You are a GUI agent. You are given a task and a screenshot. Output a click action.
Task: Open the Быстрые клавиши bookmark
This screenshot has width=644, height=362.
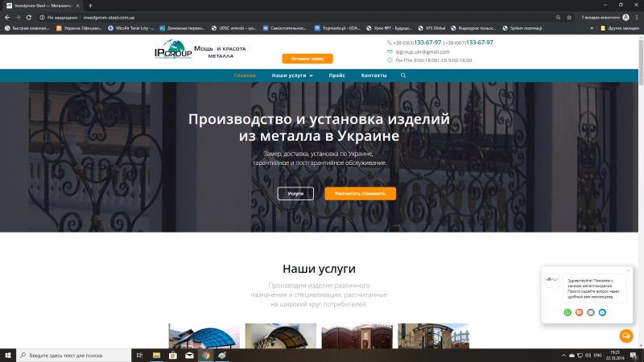point(27,28)
